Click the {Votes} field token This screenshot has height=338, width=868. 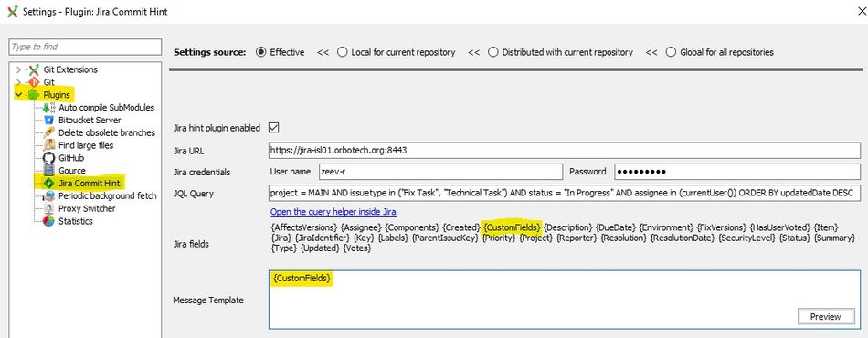coord(357,248)
